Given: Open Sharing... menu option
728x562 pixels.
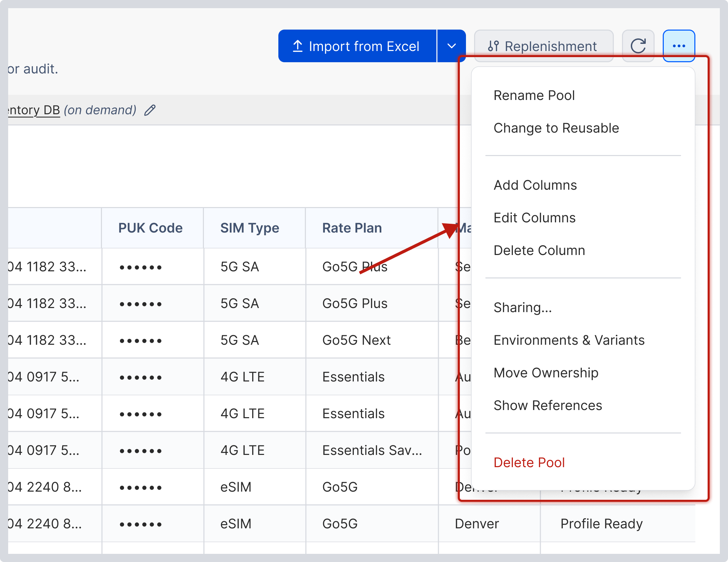Looking at the screenshot, I should 583,308.
